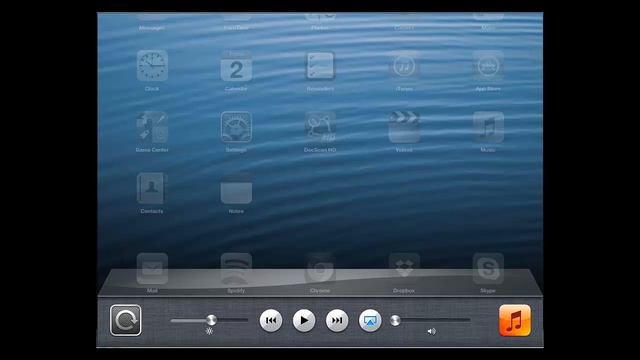Open the orange Music app icon in the multitasking bar
Viewport: 640px width, 360px height.
coord(515,320)
